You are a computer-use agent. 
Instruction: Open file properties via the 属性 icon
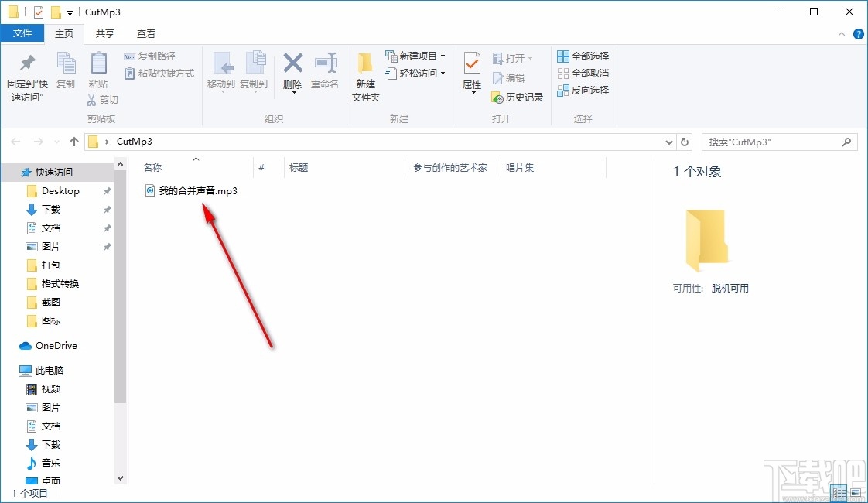point(471,74)
